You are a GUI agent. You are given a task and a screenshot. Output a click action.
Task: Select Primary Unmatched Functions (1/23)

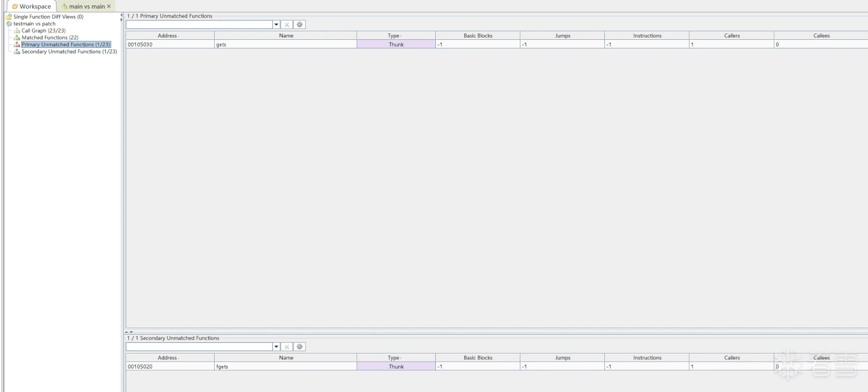point(66,45)
